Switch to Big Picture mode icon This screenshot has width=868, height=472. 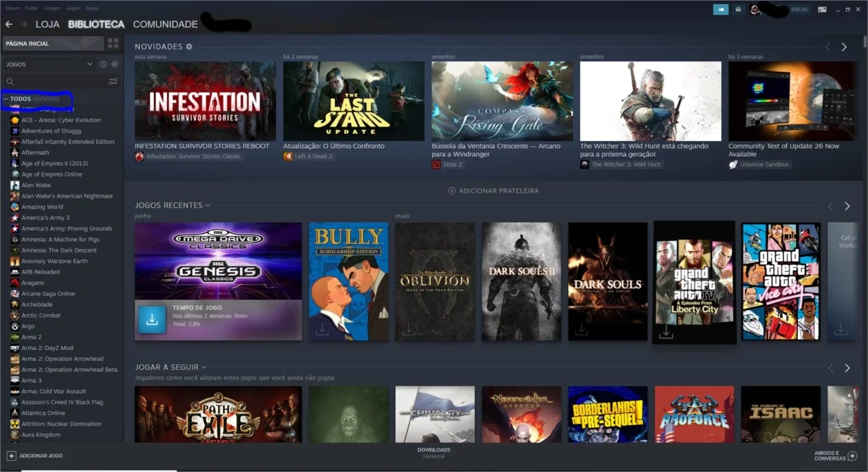(822, 9)
